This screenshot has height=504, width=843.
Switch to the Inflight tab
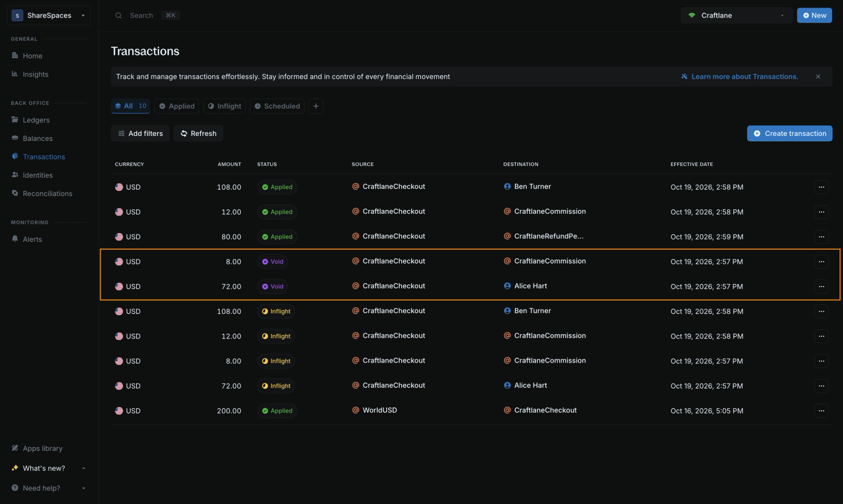pos(224,106)
